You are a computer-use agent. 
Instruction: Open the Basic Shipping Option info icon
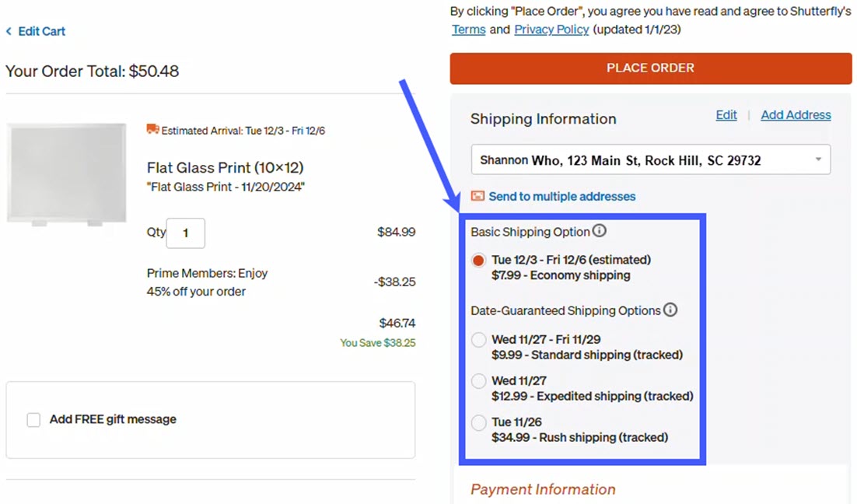pos(599,230)
